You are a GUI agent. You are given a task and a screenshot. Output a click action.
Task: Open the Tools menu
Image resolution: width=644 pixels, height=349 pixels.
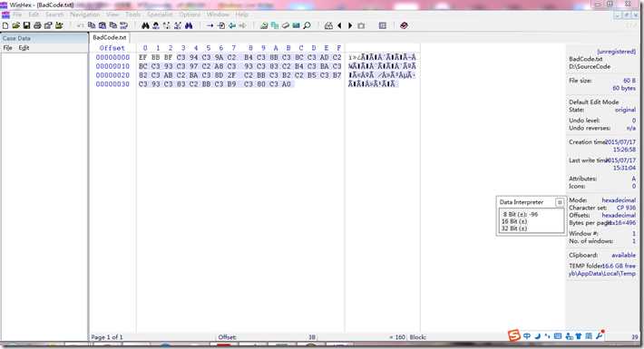pyautogui.click(x=132, y=15)
